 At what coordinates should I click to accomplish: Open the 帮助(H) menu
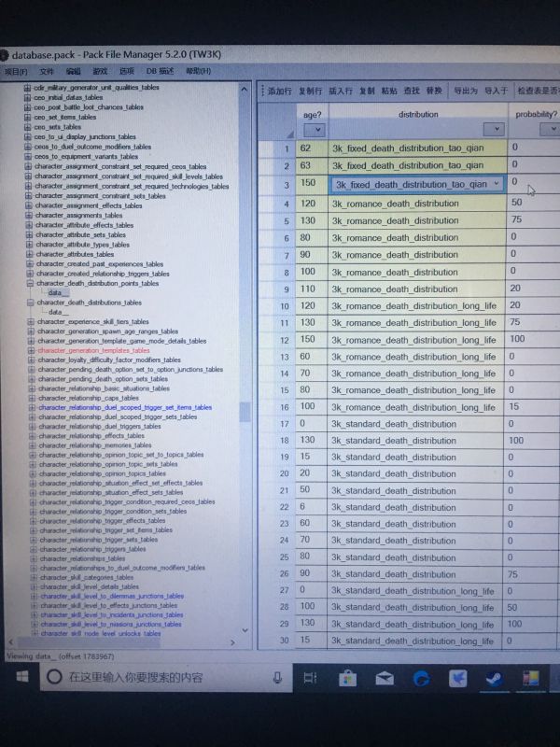(199, 71)
